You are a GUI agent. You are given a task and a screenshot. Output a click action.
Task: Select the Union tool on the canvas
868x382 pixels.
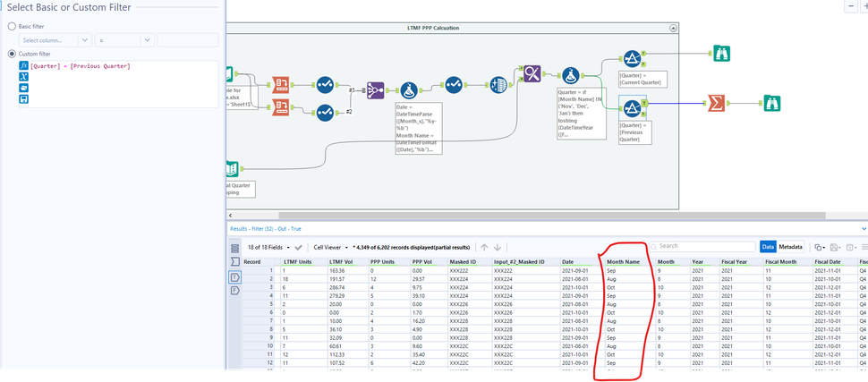coord(374,90)
